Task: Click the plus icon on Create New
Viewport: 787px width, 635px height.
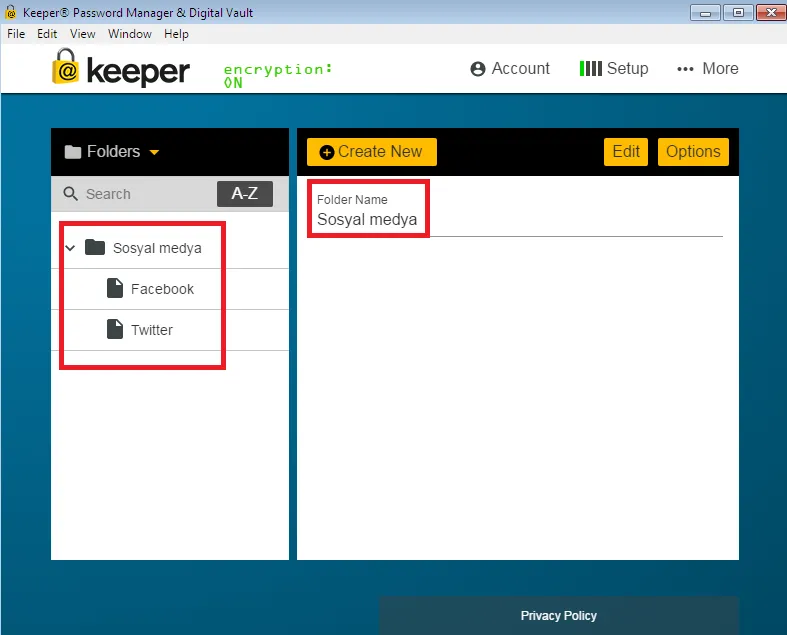Action: 327,152
